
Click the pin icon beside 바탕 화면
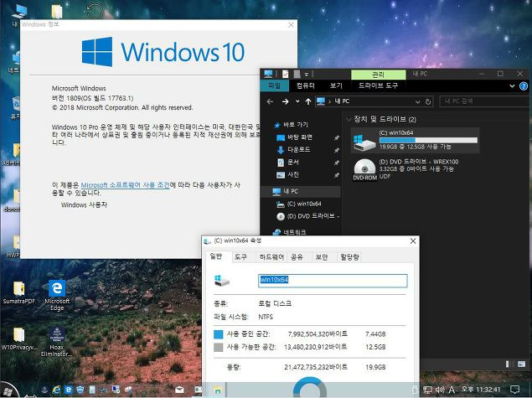336,137
